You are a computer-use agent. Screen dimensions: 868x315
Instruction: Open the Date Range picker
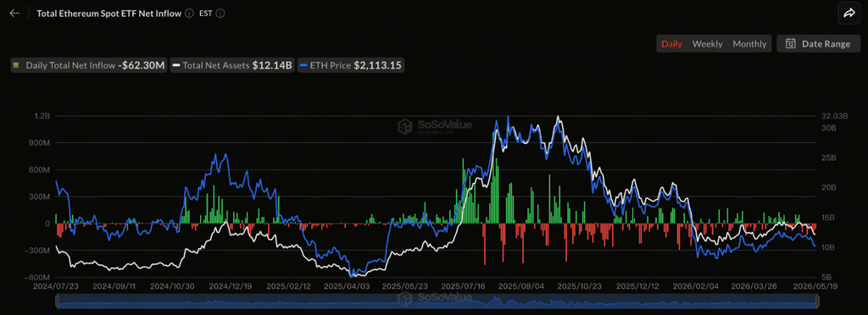point(819,44)
